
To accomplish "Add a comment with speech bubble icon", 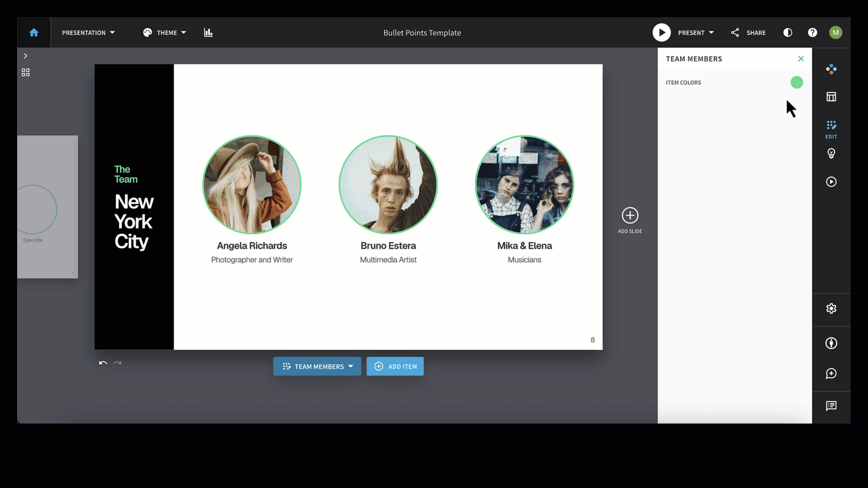I will [x=831, y=374].
